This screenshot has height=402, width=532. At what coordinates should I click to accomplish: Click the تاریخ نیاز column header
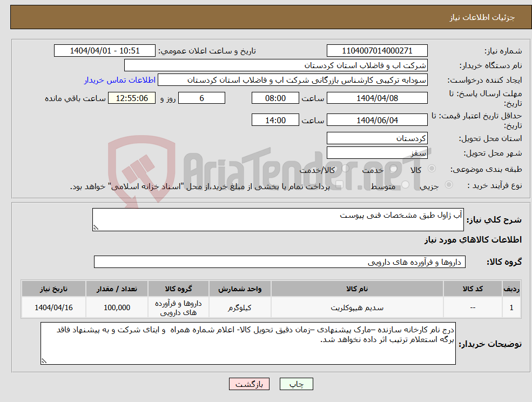tap(53, 289)
